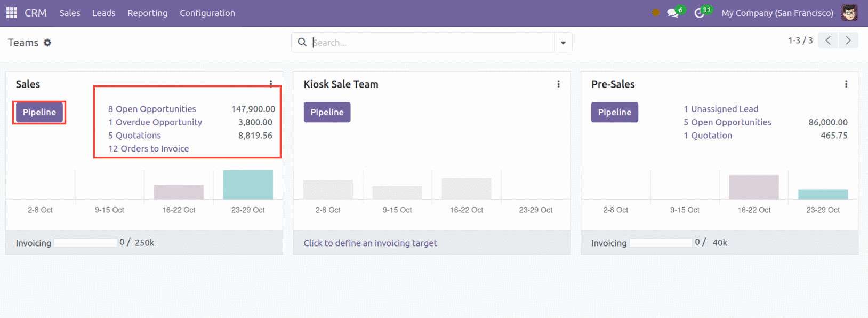Go to previous page arrow

pyautogui.click(x=828, y=41)
